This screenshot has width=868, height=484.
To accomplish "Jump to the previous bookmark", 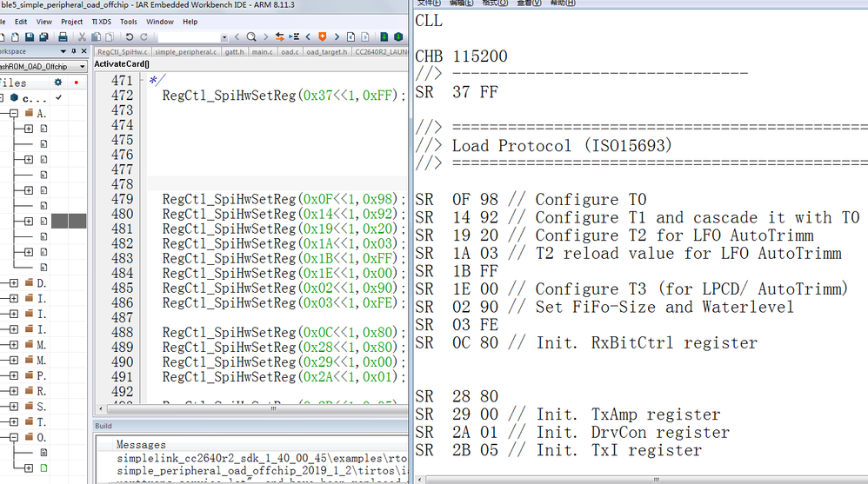I will 308,37.
